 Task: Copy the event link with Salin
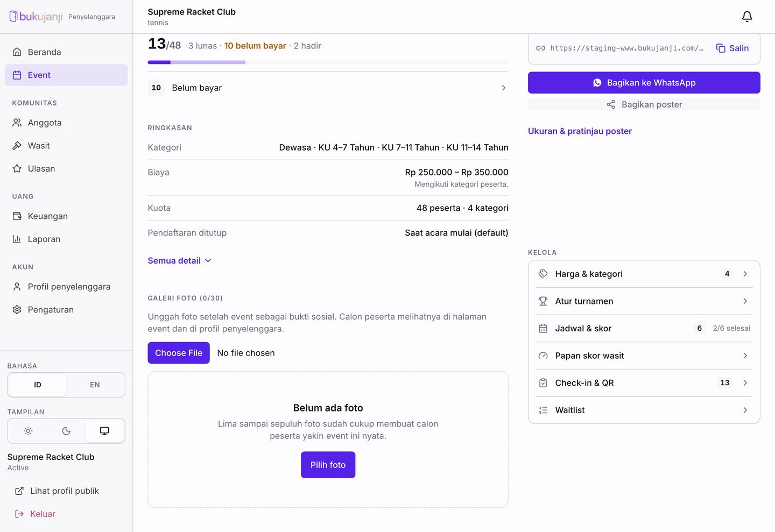click(x=732, y=48)
